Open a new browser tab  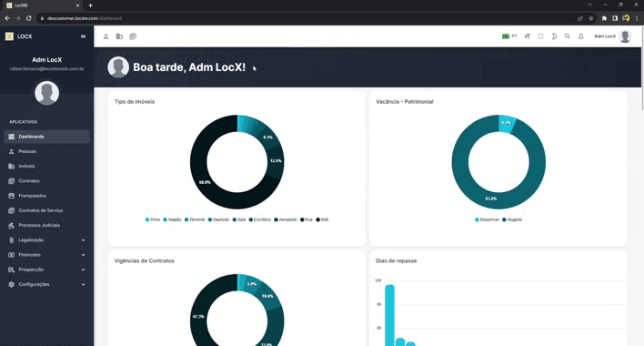[90, 5]
